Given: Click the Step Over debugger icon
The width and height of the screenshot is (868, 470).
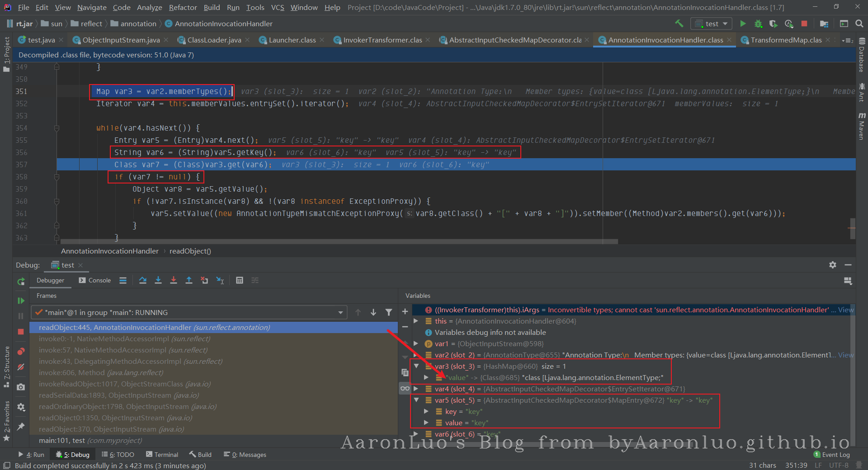Looking at the screenshot, I should coord(143,280).
